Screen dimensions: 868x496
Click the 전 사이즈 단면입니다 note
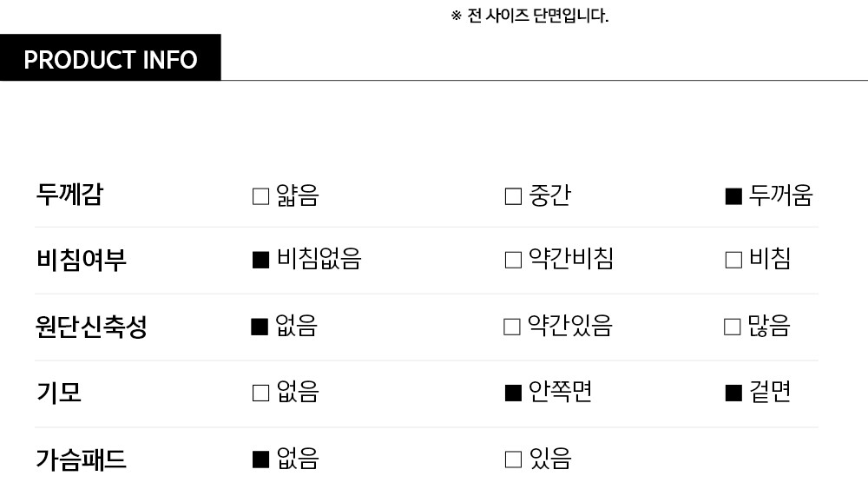(x=529, y=16)
